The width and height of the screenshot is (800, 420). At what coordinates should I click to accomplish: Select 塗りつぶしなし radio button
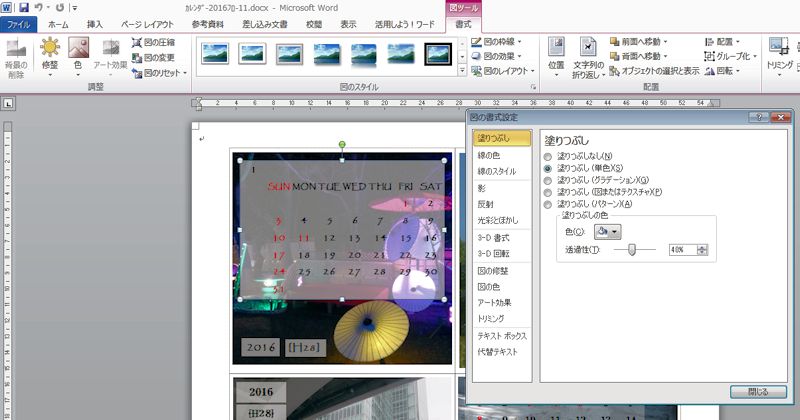547,157
